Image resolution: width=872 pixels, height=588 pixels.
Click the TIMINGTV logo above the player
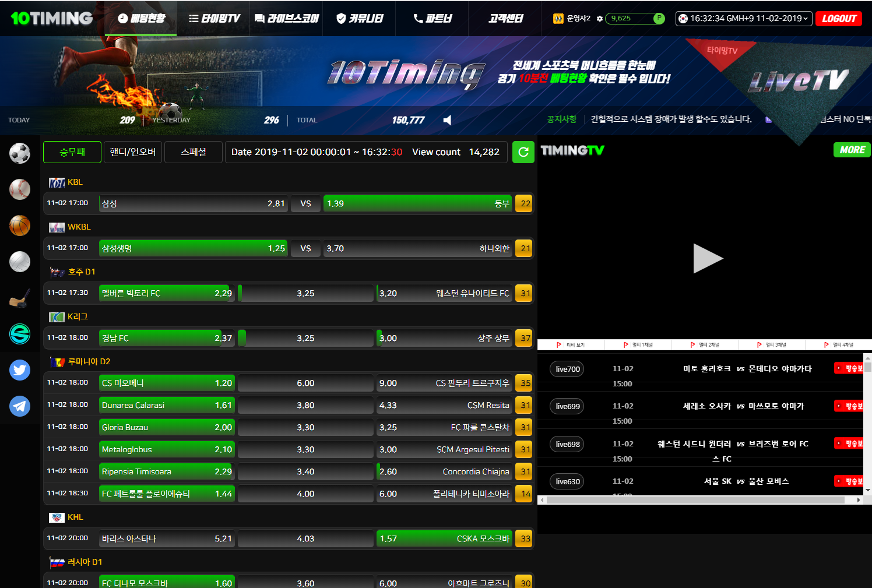tap(572, 150)
